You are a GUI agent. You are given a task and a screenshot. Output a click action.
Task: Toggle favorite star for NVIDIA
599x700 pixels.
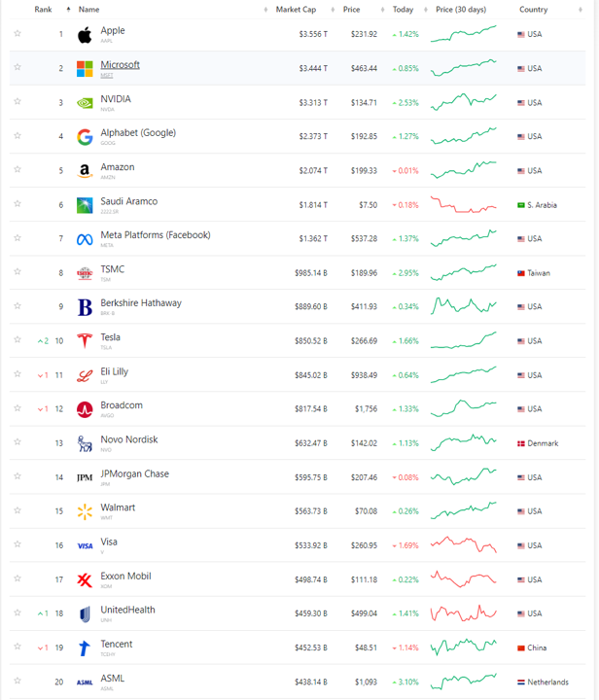18,101
